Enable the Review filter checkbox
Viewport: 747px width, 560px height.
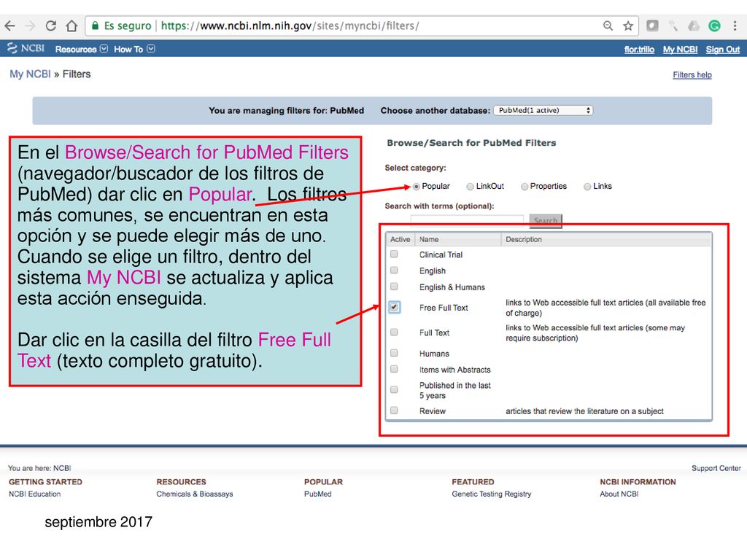pos(394,411)
